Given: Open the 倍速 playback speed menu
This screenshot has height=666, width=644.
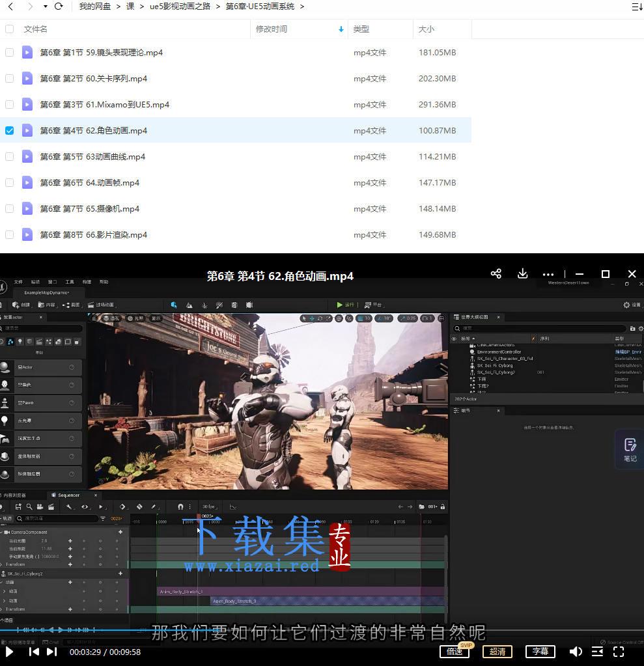Looking at the screenshot, I should pyautogui.click(x=455, y=651).
